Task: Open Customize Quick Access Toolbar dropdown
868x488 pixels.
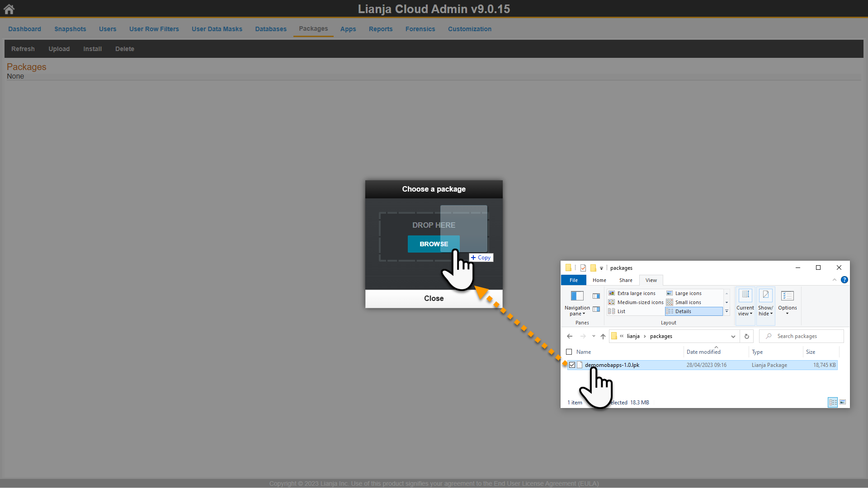Action: (x=601, y=268)
